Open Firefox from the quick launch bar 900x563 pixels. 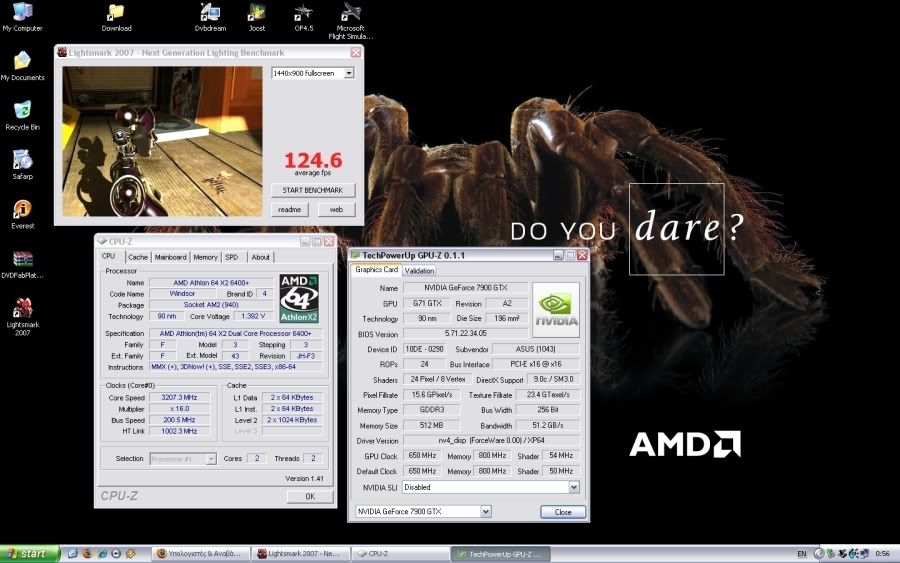[x=87, y=553]
